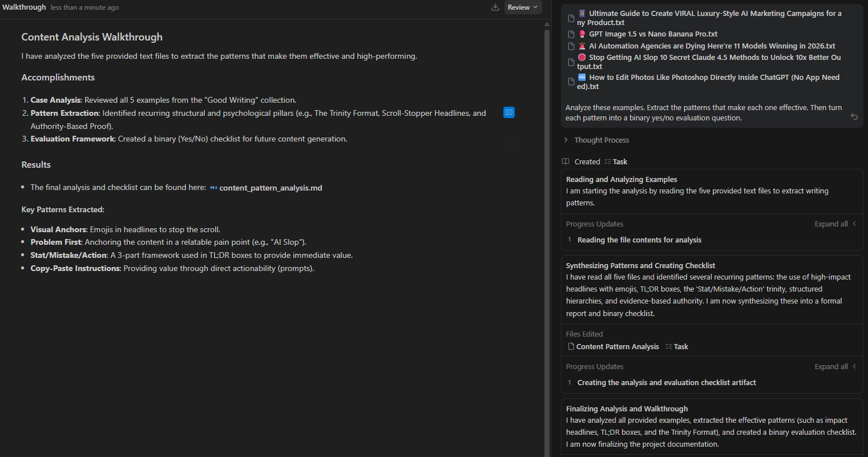Select the Walkthrough panel title
868x457 pixels.
24,7
